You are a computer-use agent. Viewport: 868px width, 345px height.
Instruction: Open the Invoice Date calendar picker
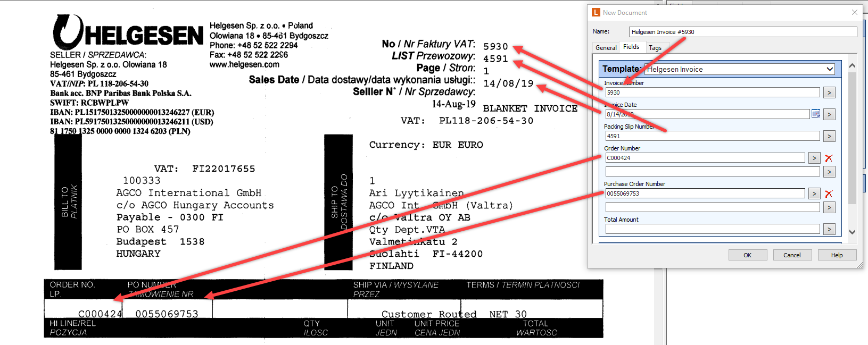pos(815,114)
